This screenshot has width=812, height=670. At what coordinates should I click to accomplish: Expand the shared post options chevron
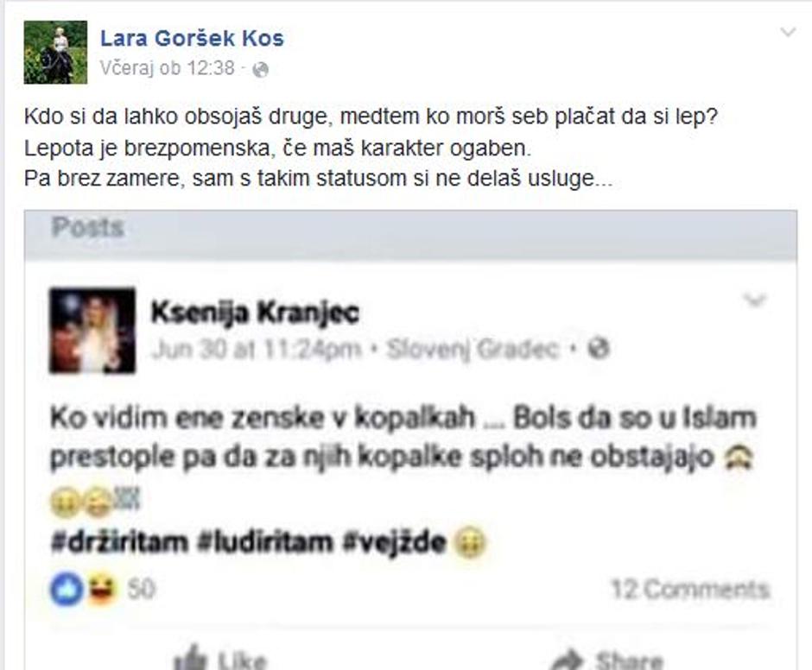point(754,300)
